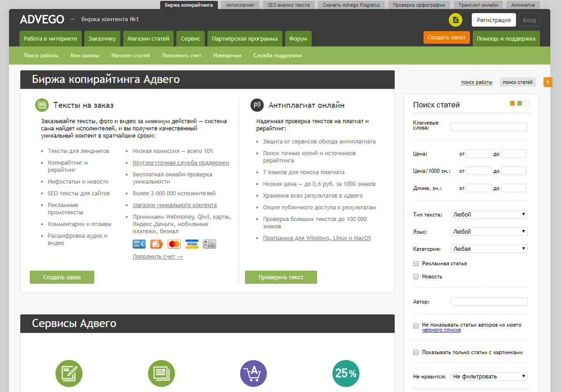Follow the 'Магазин уникального контента' link
562x392 pixels.
175,205
